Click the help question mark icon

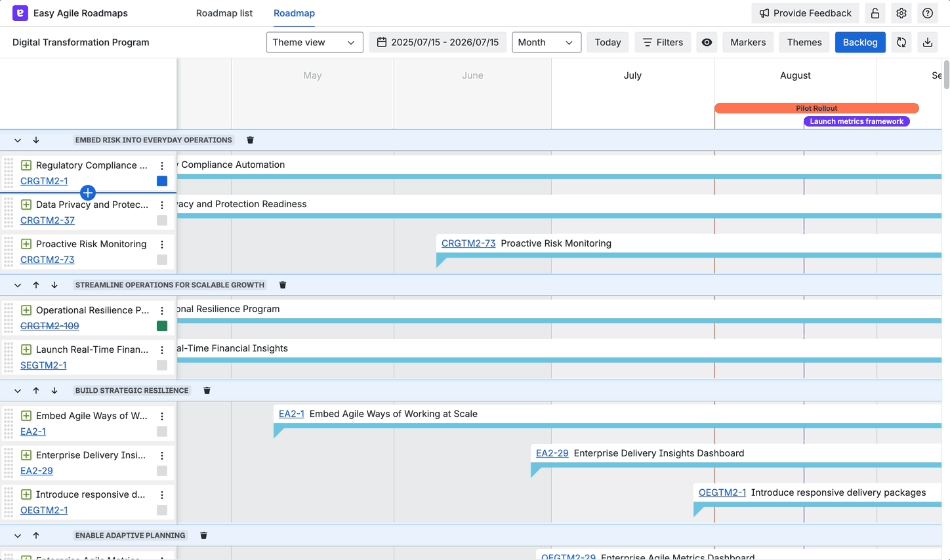[x=928, y=13]
